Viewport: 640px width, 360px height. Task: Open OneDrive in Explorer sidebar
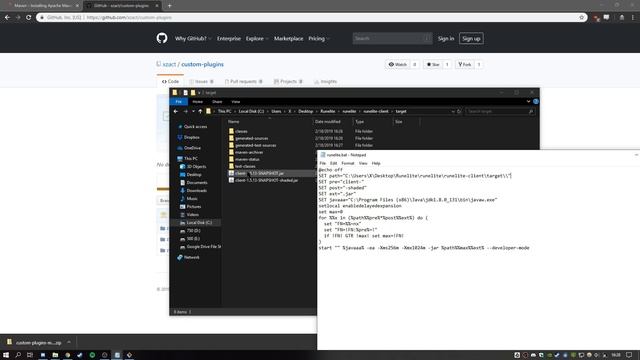tap(192, 148)
